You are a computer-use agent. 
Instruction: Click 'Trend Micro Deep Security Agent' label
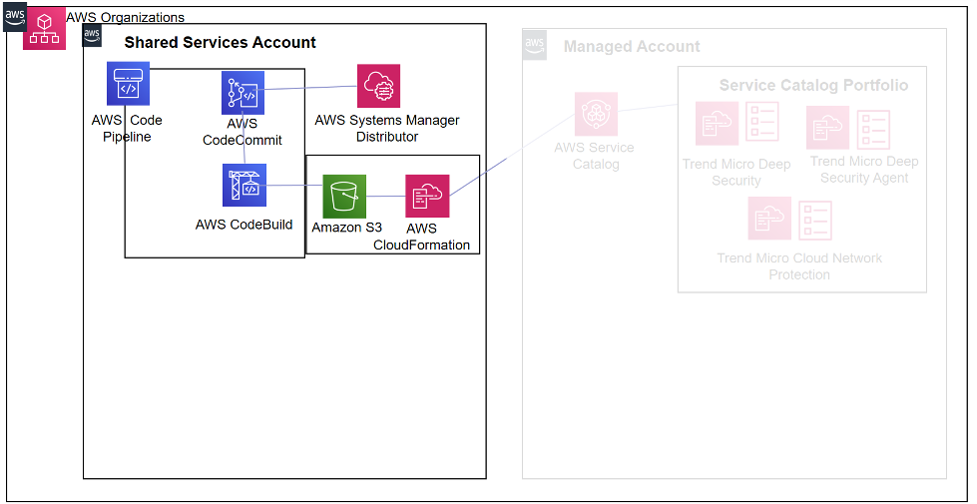[x=864, y=169]
